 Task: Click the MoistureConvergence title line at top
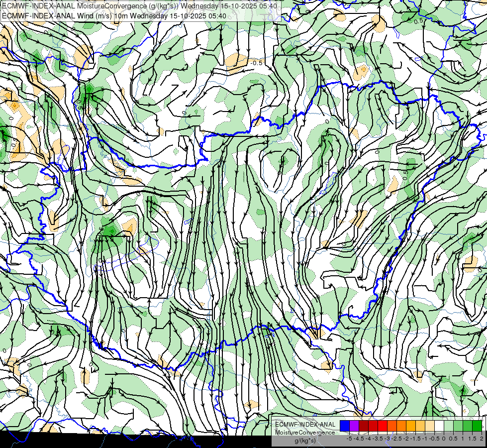(x=139, y=6)
